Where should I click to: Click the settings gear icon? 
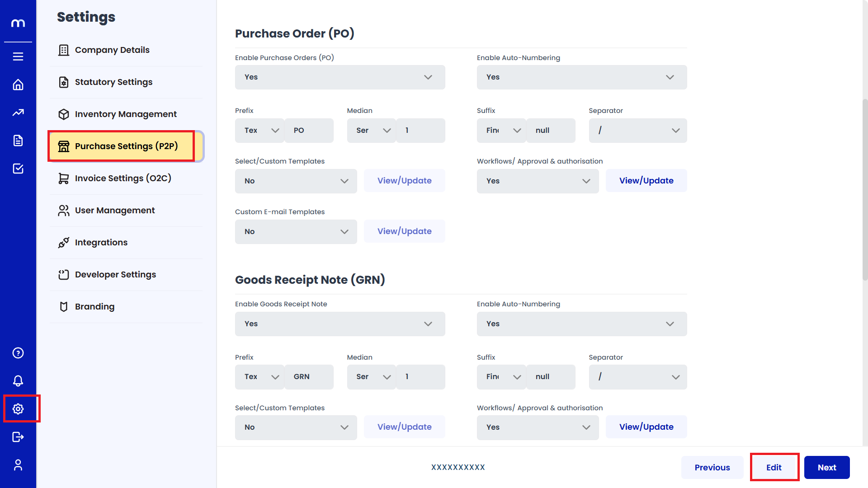(x=18, y=409)
